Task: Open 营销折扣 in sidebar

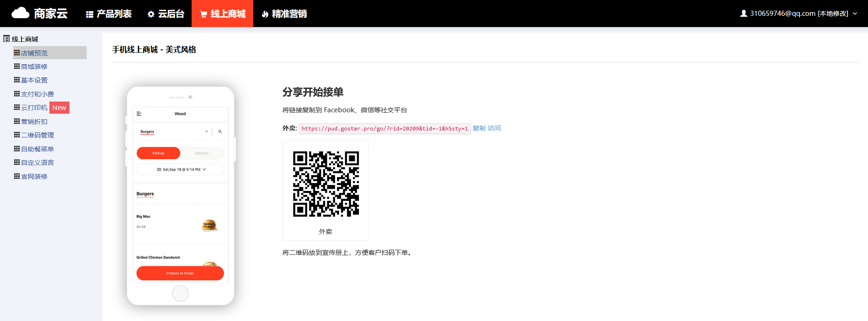Action: point(34,122)
